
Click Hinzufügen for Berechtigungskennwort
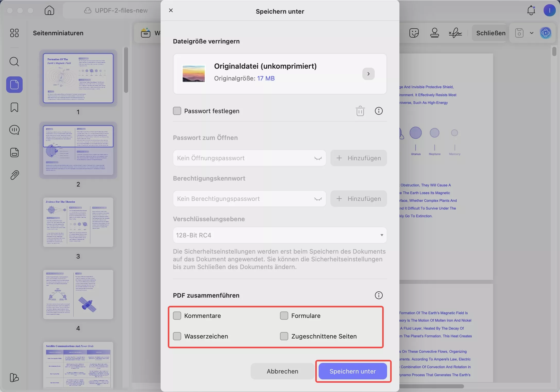tap(358, 199)
